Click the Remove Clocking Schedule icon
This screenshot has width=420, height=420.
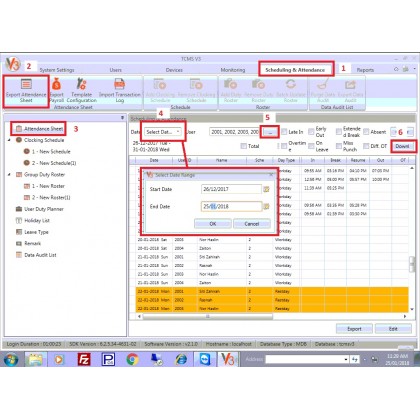196,84
